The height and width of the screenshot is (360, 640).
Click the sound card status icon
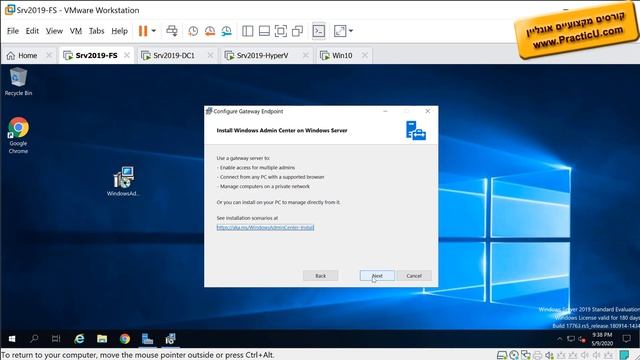pos(549,355)
